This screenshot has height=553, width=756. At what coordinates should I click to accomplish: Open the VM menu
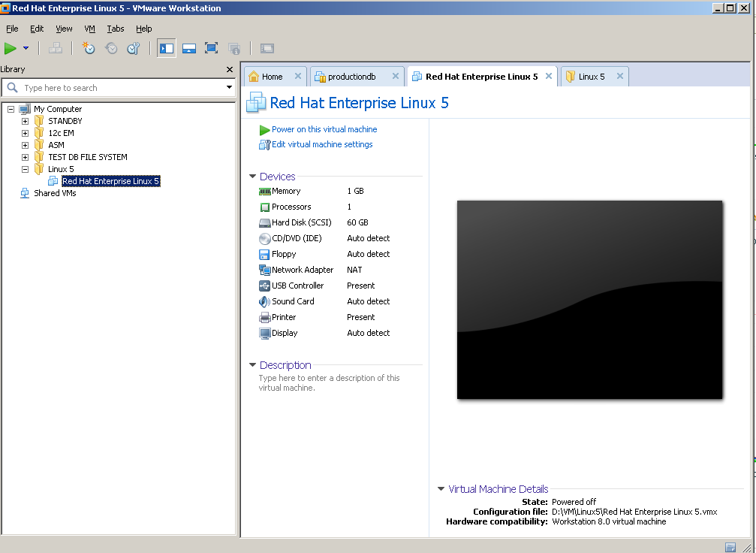89,29
